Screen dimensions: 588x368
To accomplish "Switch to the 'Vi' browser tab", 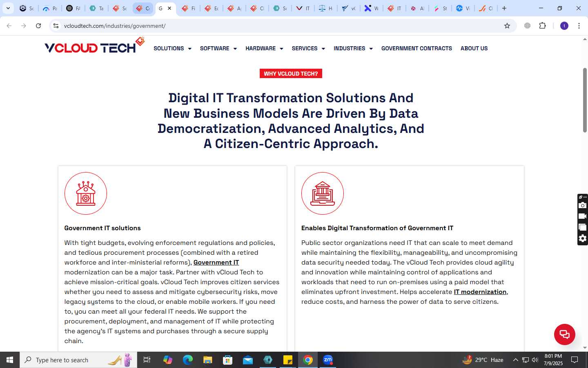I will [463, 8].
